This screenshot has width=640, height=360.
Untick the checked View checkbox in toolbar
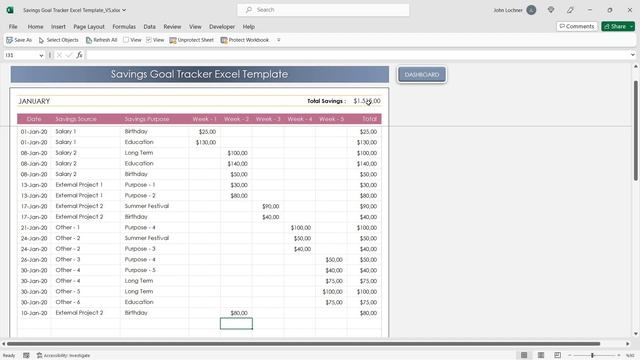pyautogui.click(x=149, y=40)
